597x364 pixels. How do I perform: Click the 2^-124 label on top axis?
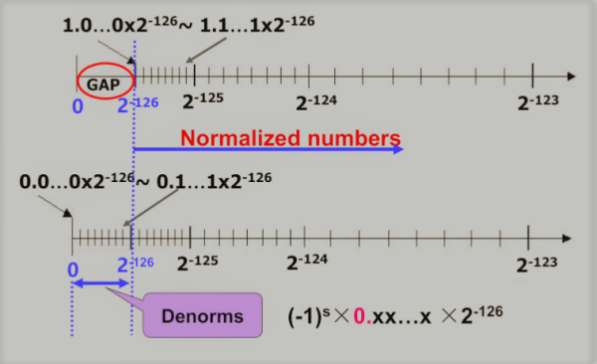[x=316, y=102]
